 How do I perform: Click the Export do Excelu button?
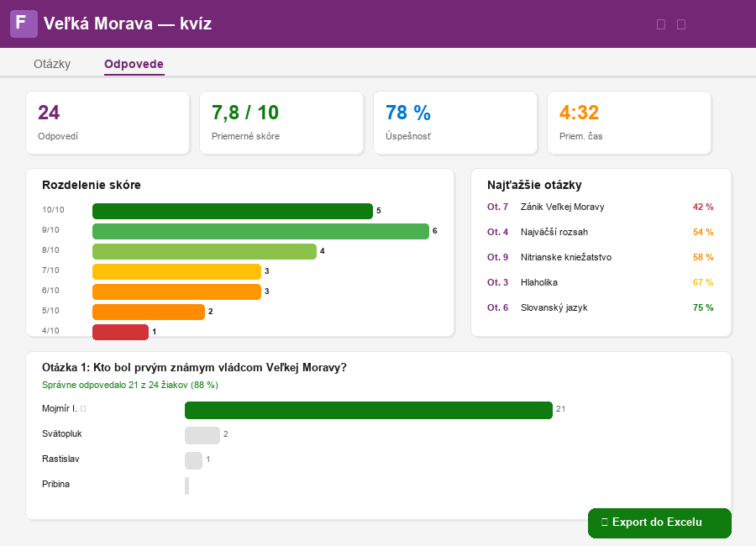pos(659,522)
